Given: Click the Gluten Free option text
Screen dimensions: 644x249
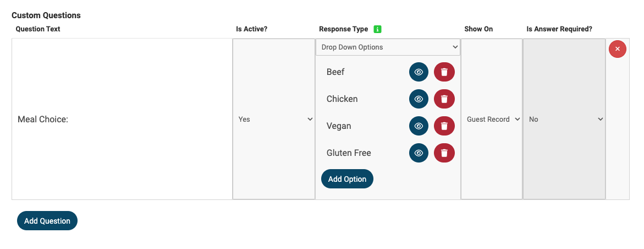Looking at the screenshot, I should (x=349, y=153).
